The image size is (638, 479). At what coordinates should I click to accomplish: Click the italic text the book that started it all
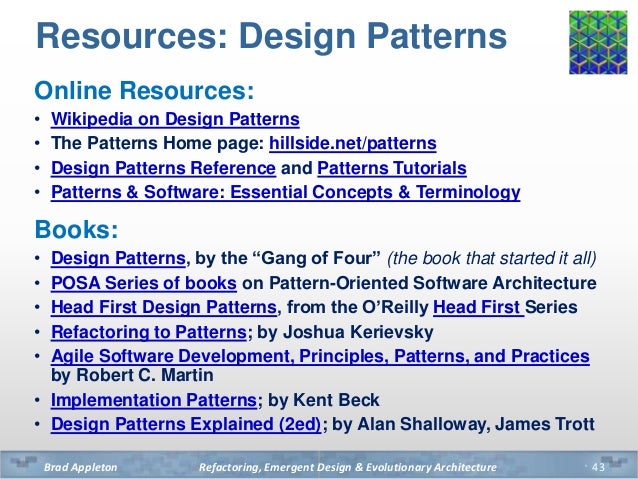pos(492,258)
